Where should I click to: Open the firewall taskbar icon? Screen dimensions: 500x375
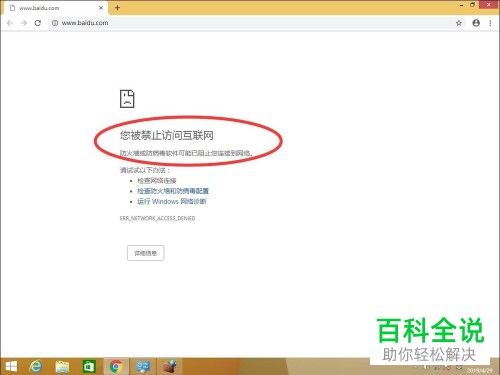tap(170, 367)
